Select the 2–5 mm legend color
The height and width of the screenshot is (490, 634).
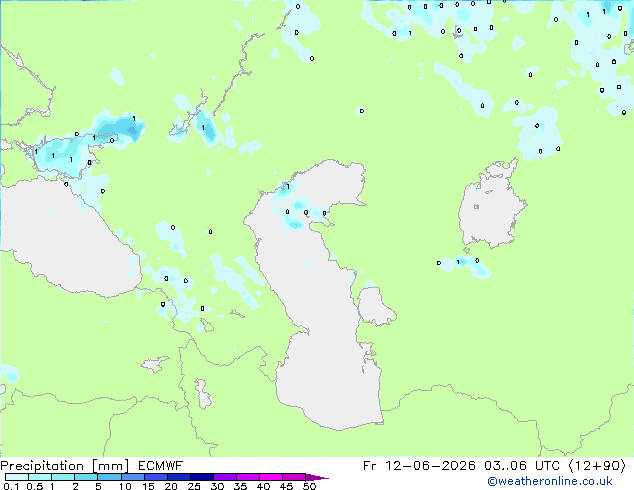[x=86, y=477]
